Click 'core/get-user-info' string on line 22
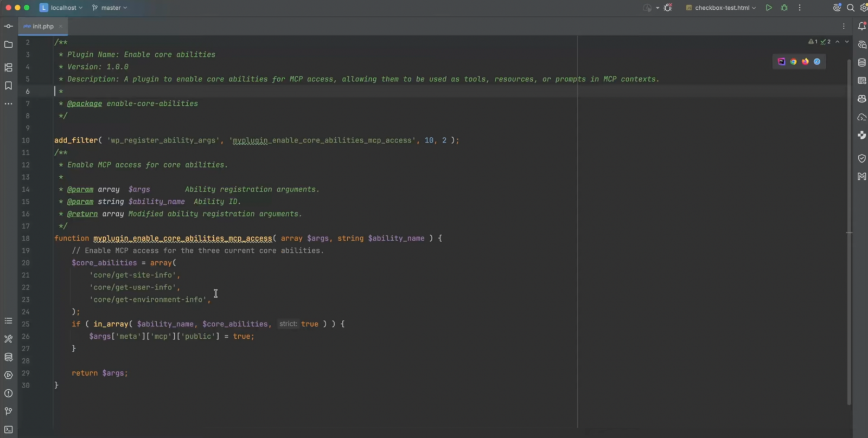The width and height of the screenshot is (868, 438). point(132,287)
